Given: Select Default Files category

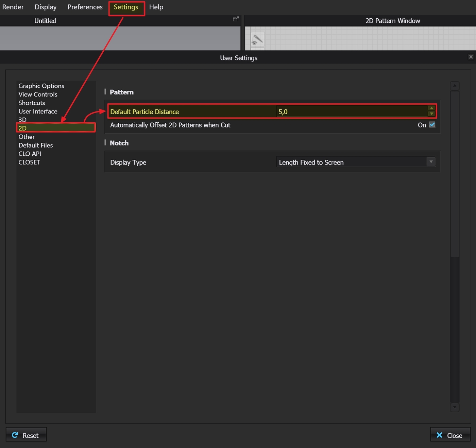Looking at the screenshot, I should [x=36, y=145].
